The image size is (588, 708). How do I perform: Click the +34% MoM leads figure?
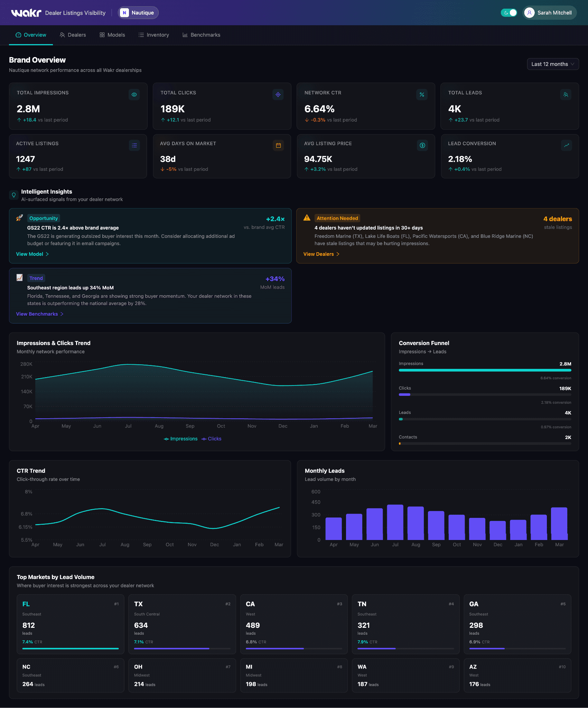[x=275, y=279]
